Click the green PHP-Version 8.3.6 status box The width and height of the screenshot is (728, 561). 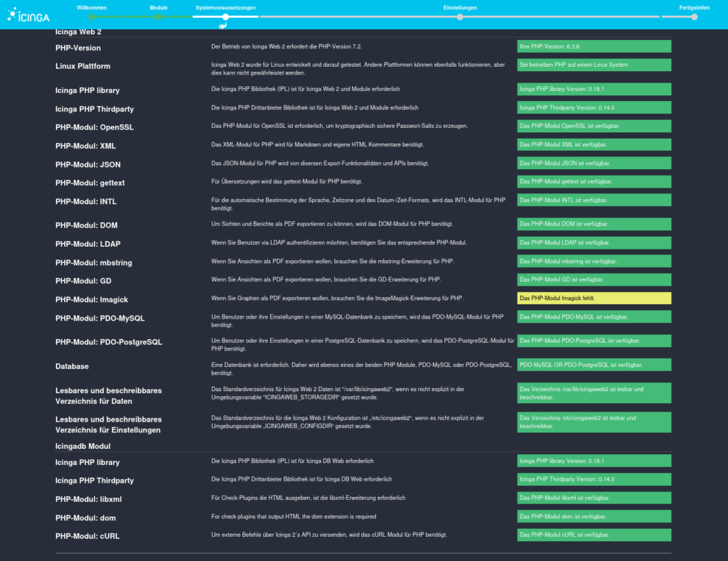[594, 46]
